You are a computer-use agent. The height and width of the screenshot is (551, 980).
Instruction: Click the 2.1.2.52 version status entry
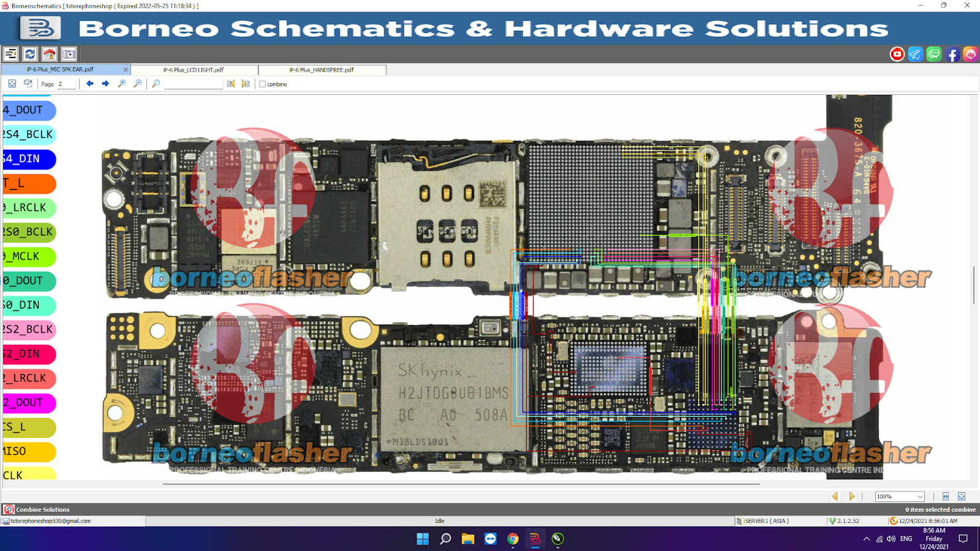848,521
